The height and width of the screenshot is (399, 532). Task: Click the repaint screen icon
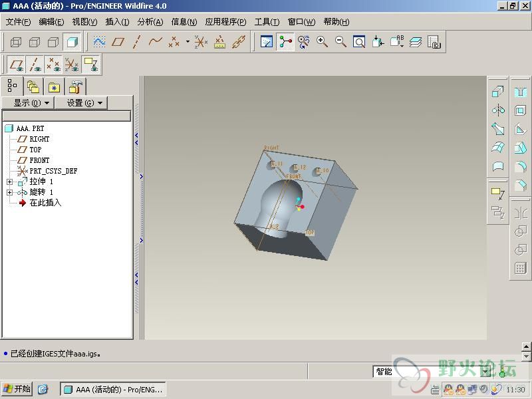point(267,42)
